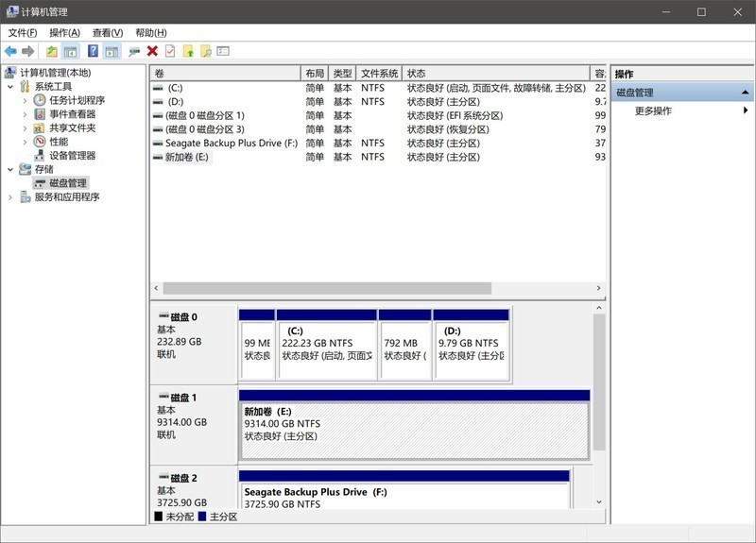Viewport: 756px width, 543px height.
Task: Sort by the 文件系统 column header
Action: tap(380, 74)
